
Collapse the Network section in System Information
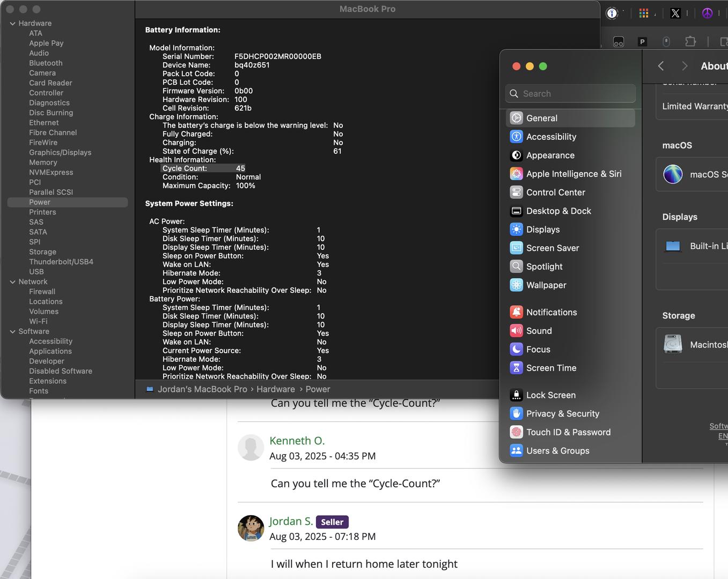12,282
